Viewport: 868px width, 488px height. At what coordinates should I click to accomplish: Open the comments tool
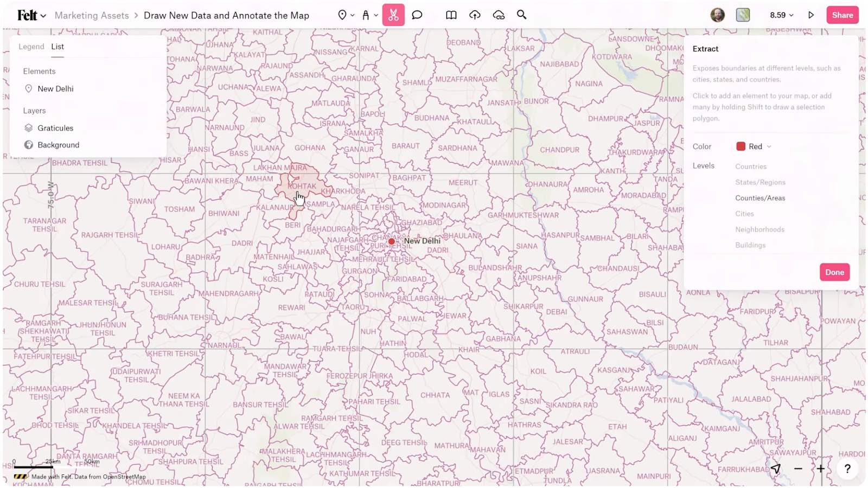417,15
